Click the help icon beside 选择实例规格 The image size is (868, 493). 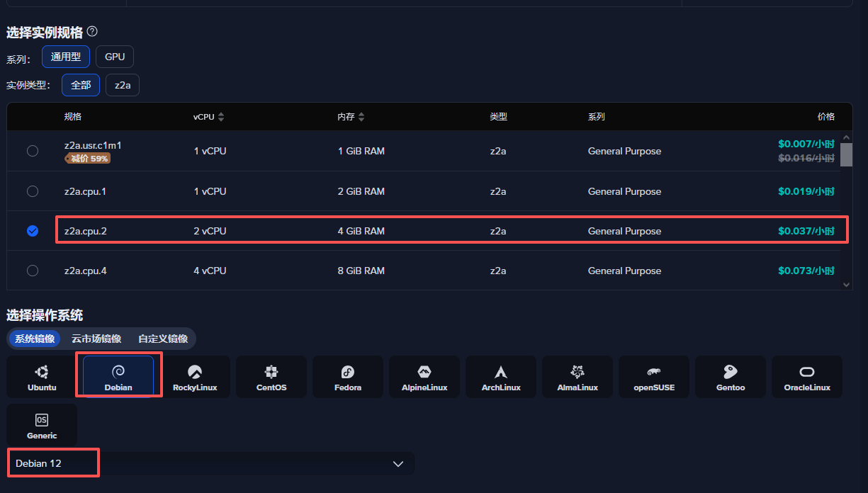click(x=92, y=32)
